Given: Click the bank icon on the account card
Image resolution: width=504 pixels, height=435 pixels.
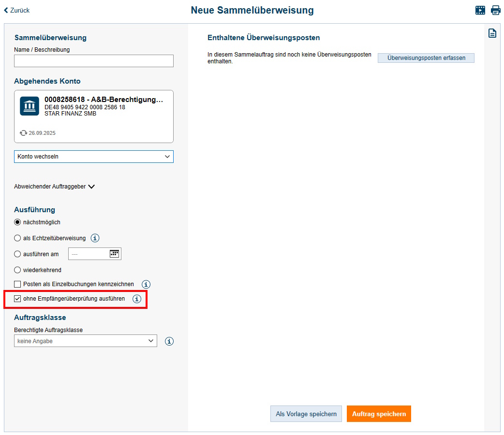Looking at the screenshot, I should tap(29, 106).
